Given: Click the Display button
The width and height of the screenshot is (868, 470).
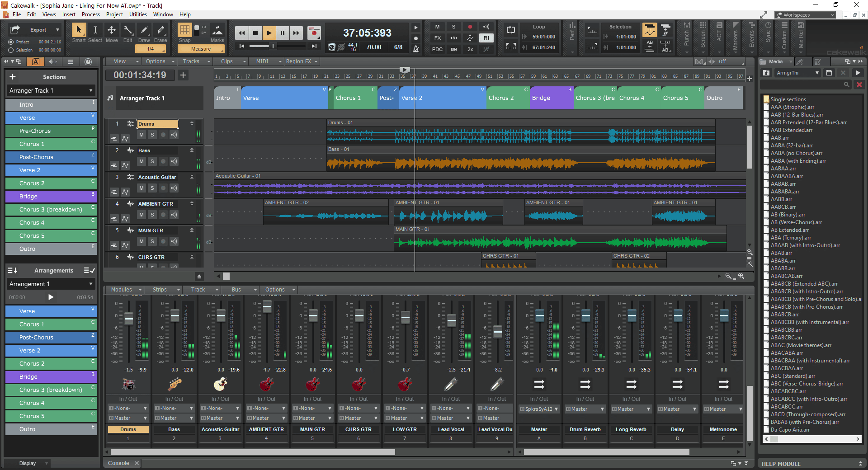Looking at the screenshot, I should [x=28, y=463].
